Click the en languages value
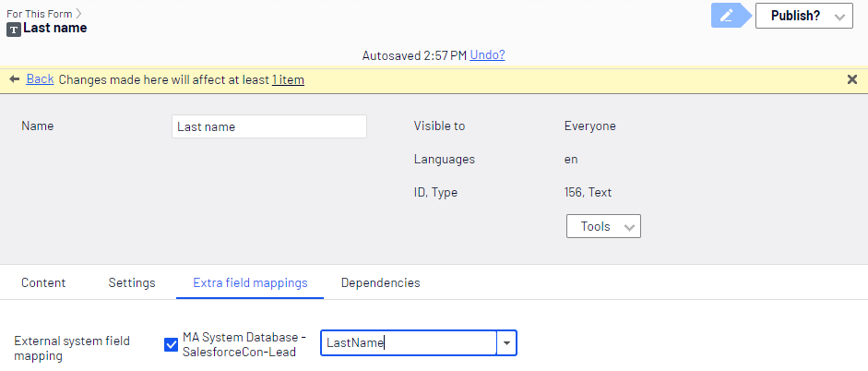 click(571, 160)
